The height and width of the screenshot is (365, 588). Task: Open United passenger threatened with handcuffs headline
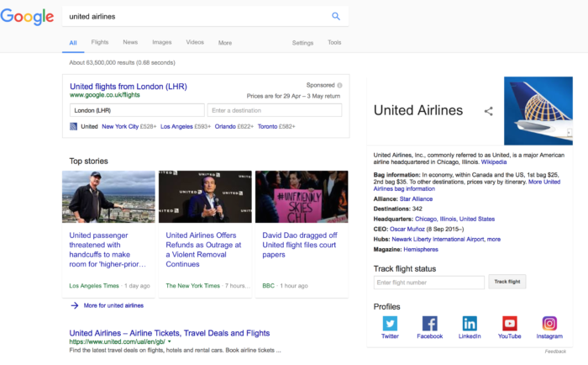pos(108,250)
